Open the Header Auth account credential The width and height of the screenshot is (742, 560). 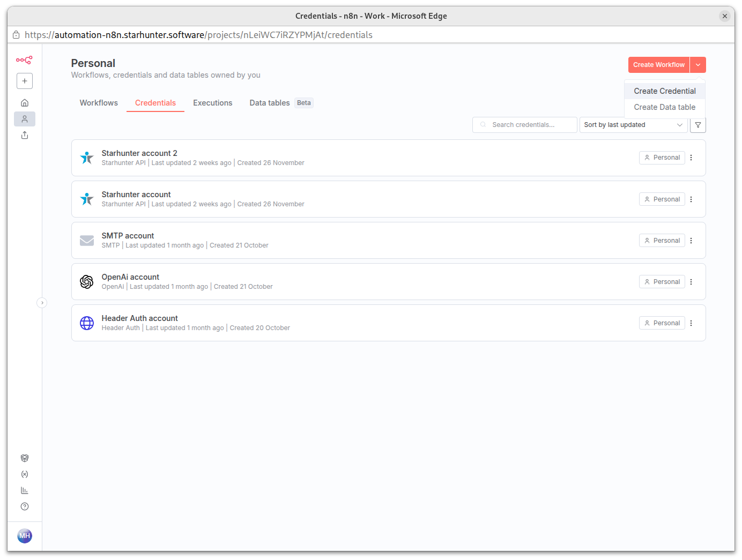pyautogui.click(x=389, y=323)
